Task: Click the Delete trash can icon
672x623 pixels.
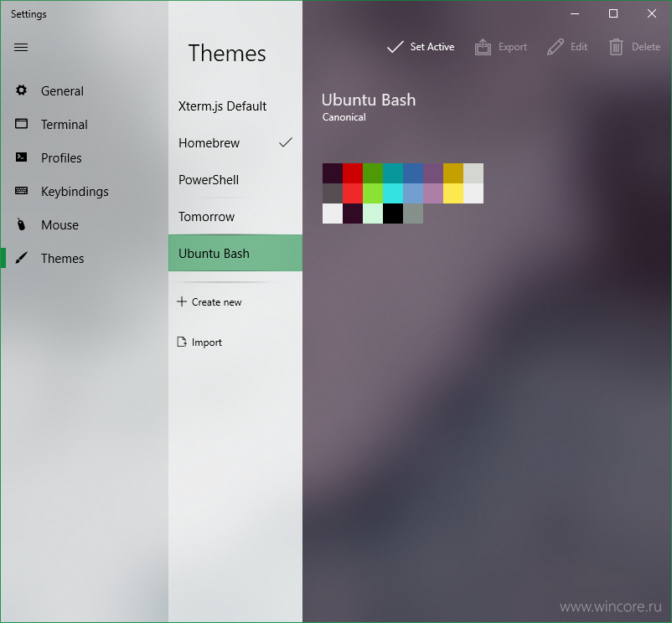Action: [616, 47]
